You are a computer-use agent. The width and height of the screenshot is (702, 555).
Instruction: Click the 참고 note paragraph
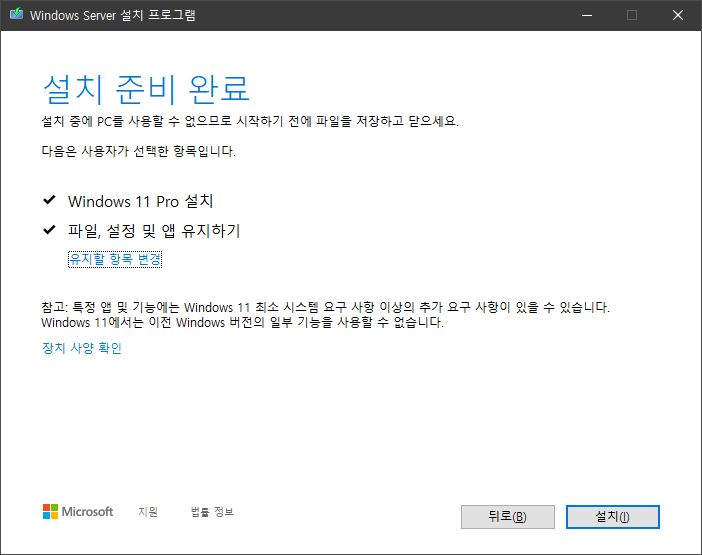click(x=325, y=315)
